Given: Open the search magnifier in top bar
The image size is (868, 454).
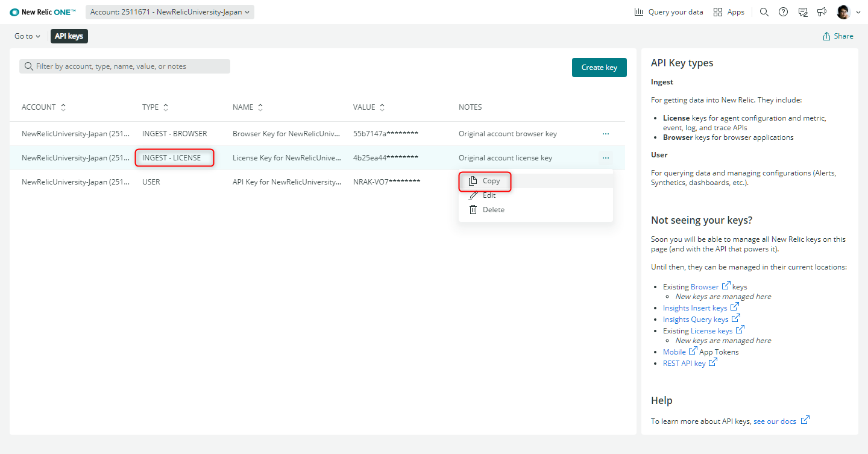Looking at the screenshot, I should [764, 12].
